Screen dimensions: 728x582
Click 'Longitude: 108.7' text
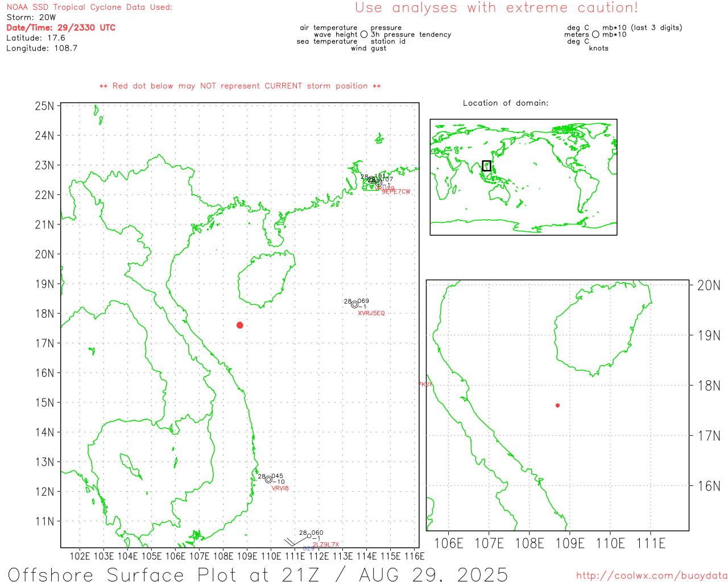(42, 48)
